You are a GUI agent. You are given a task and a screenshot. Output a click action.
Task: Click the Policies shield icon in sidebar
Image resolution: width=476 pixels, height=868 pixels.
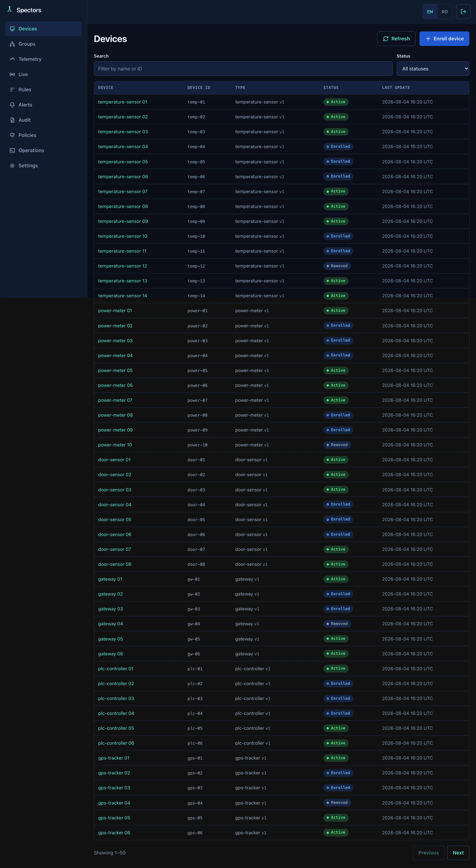click(x=12, y=135)
